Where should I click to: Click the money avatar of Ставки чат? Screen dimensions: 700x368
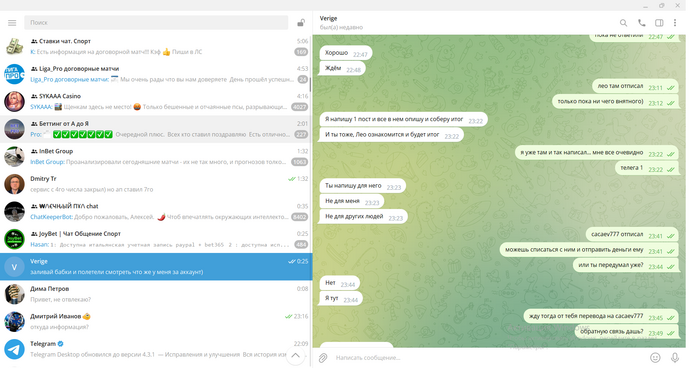(14, 46)
